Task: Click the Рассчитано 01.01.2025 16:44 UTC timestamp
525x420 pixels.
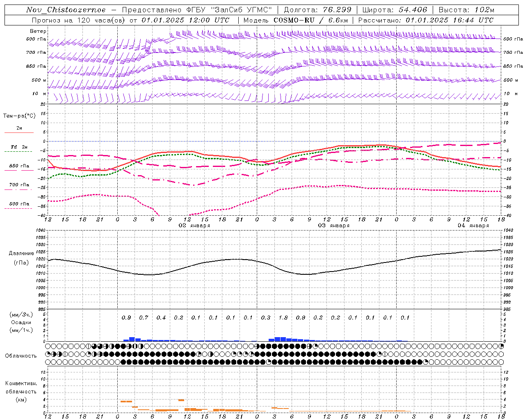Action: 426,20
